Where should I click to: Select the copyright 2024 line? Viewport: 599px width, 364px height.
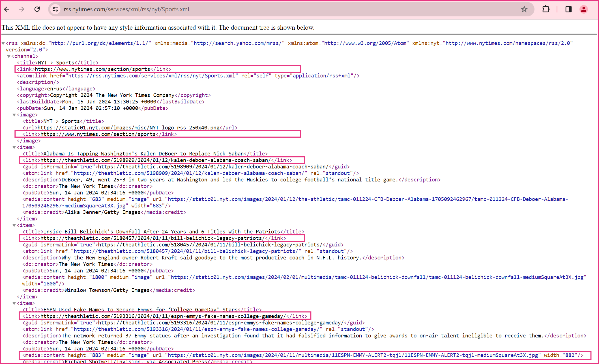114,95
